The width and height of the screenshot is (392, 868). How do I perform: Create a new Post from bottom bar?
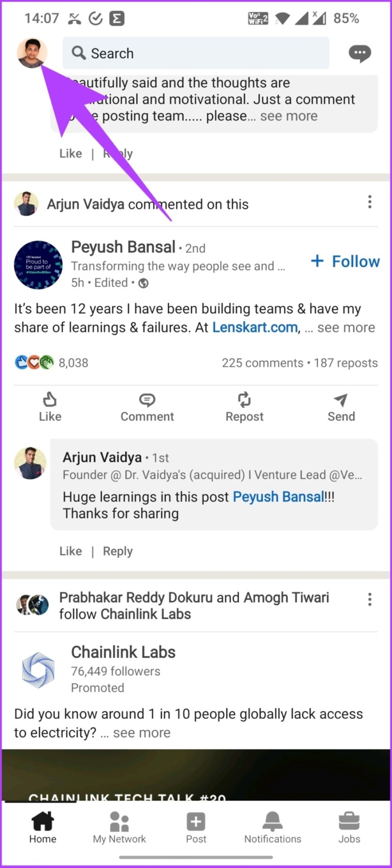(196, 828)
